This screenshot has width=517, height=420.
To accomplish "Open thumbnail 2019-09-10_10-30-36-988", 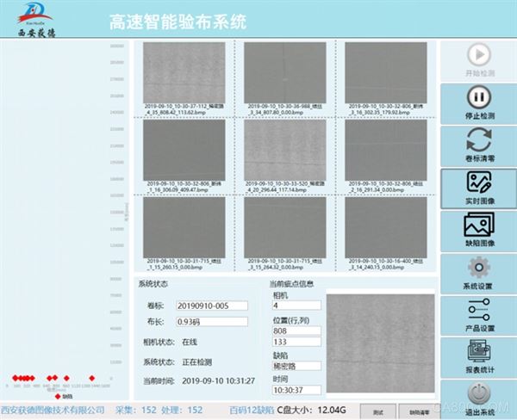I will [x=285, y=72].
